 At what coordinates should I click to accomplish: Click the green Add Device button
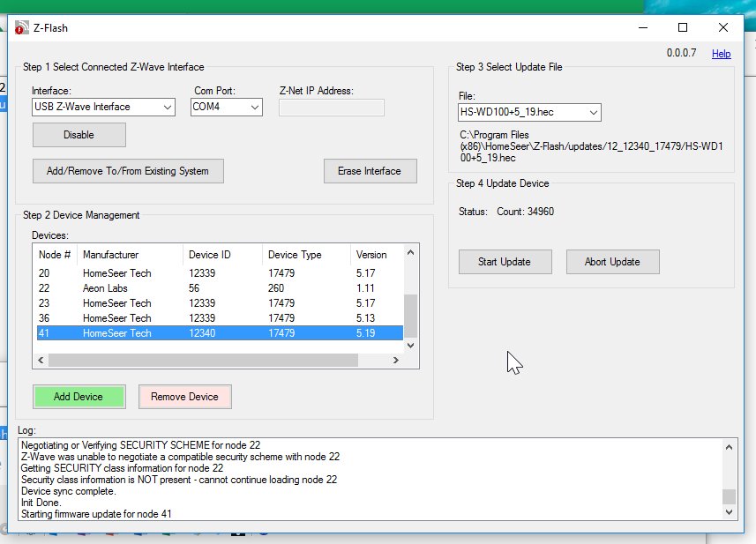[79, 397]
